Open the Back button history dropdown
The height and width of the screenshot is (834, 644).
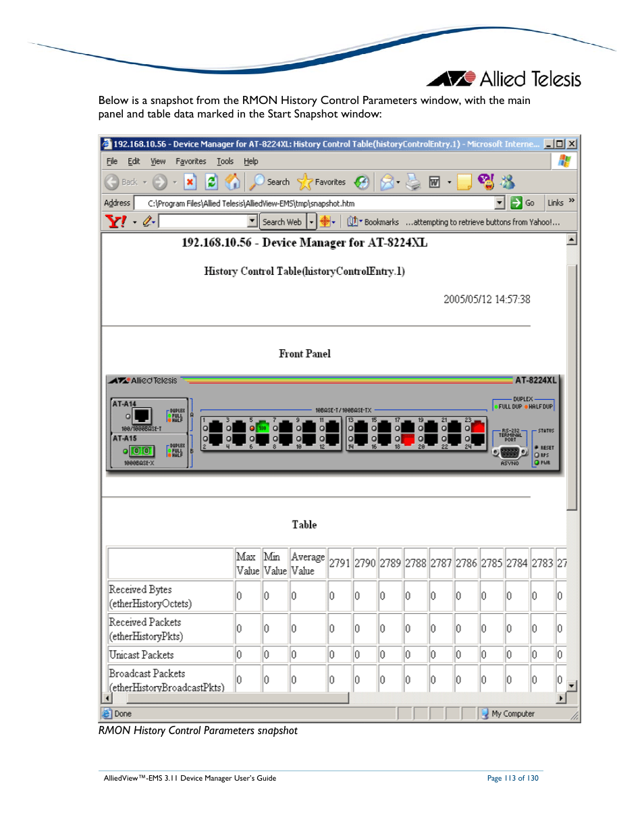click(x=144, y=182)
